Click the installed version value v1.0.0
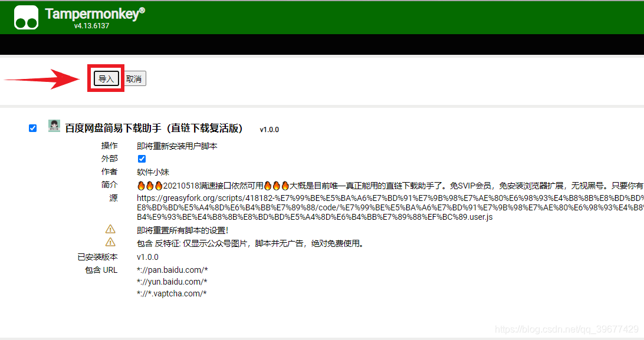The image size is (644, 340). point(147,257)
